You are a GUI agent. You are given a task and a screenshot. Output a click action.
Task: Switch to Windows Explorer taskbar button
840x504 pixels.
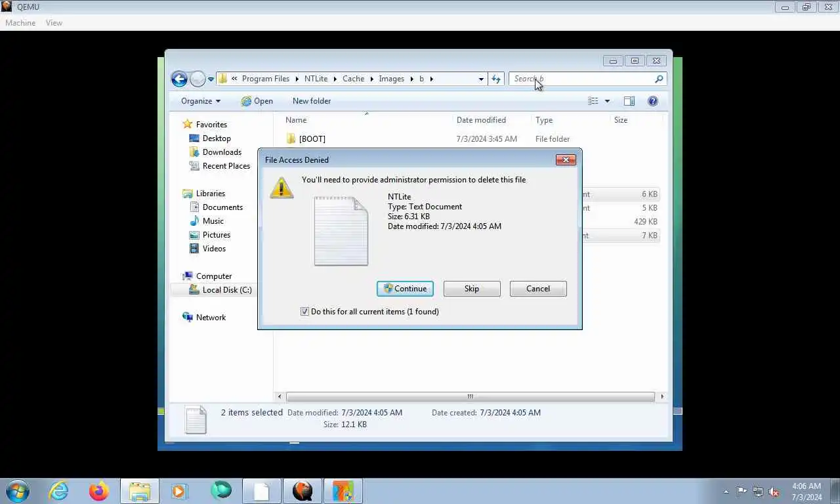point(140,491)
